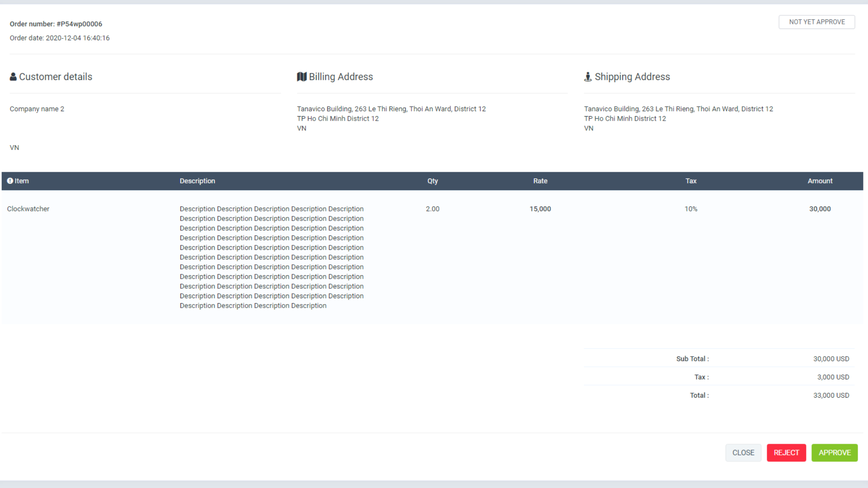Click the Total amount of 33,000 USD
The height and width of the screenshot is (488, 868).
click(831, 395)
